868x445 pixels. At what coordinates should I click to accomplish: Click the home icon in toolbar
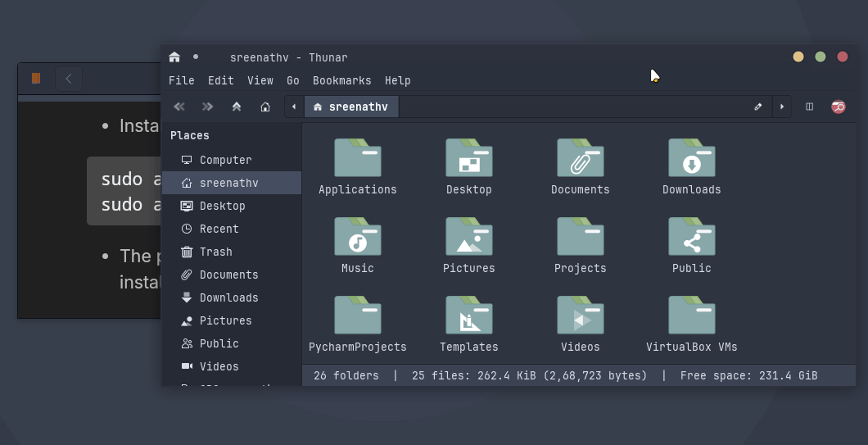265,107
